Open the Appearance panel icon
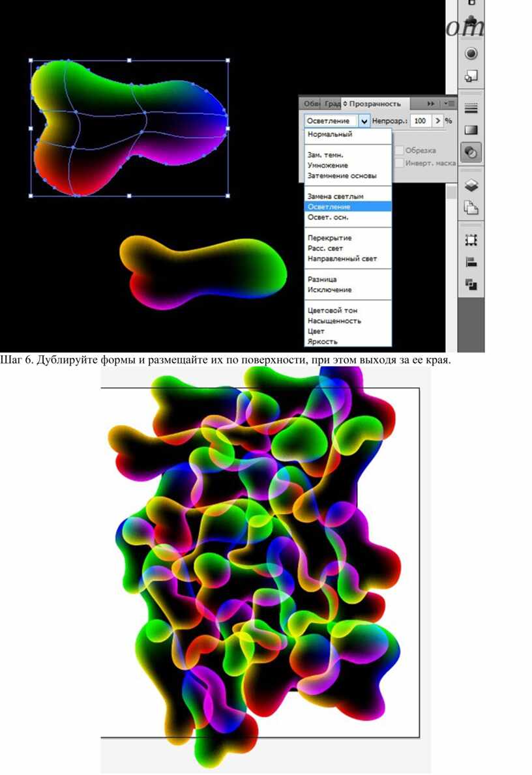The width and height of the screenshot is (532, 775). (x=471, y=53)
